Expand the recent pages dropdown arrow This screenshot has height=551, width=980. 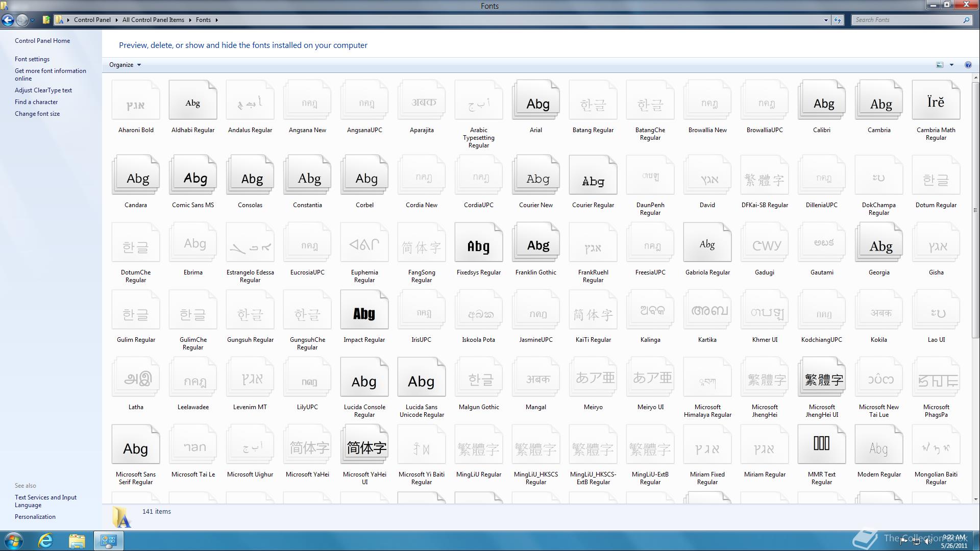click(32, 20)
